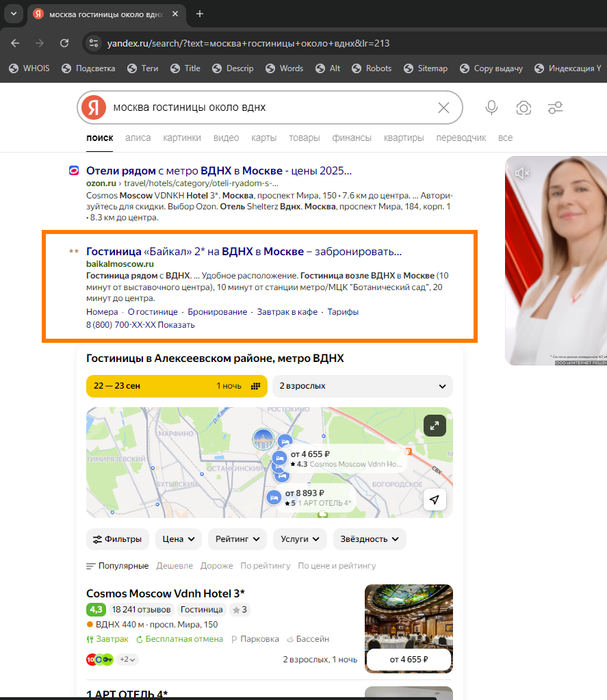Open the 22 — 23 сен date picker
607x700 pixels.
(177, 386)
